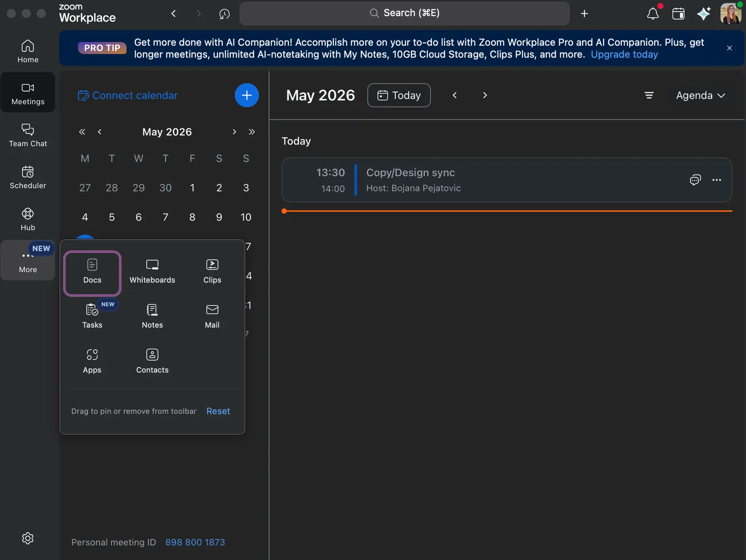
Task: Click the plus icon beside search
Action: click(584, 14)
